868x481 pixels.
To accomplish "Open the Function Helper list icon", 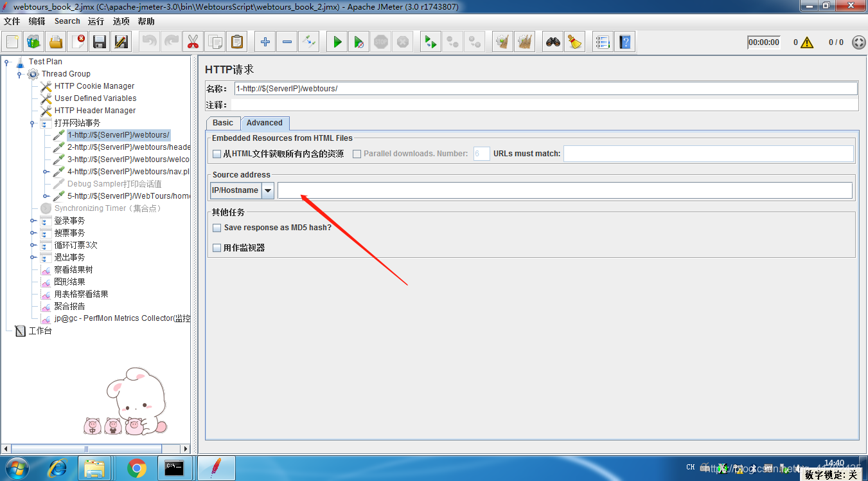I will [603, 42].
